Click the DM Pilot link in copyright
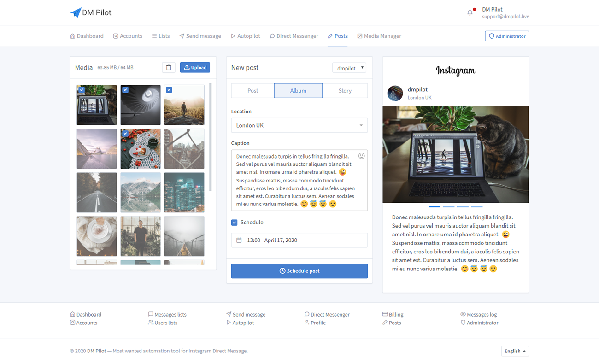 coord(97,351)
